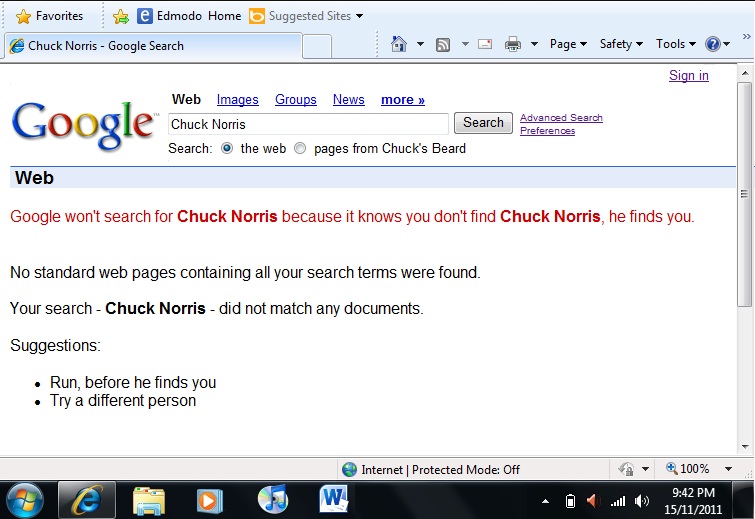This screenshot has width=755, height=519.
Task: Open the Safety dropdown menu
Action: tap(621, 44)
